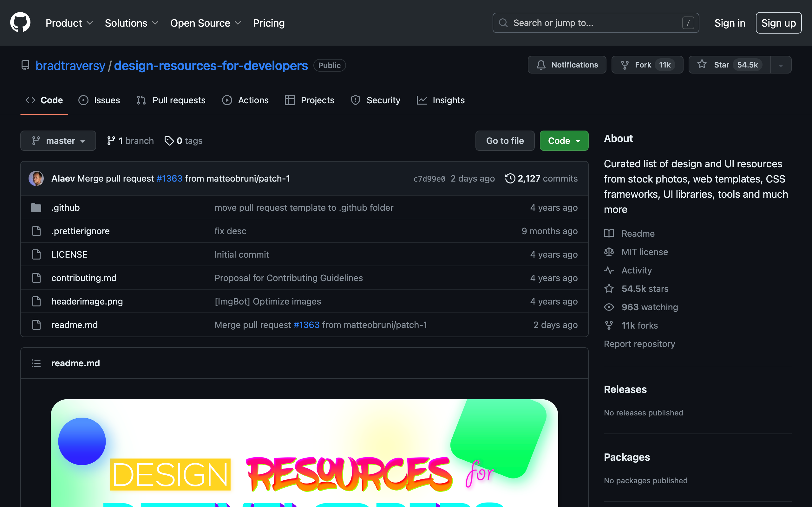The image size is (812, 507).
Task: Click the Insights chart icon
Action: [x=423, y=100]
